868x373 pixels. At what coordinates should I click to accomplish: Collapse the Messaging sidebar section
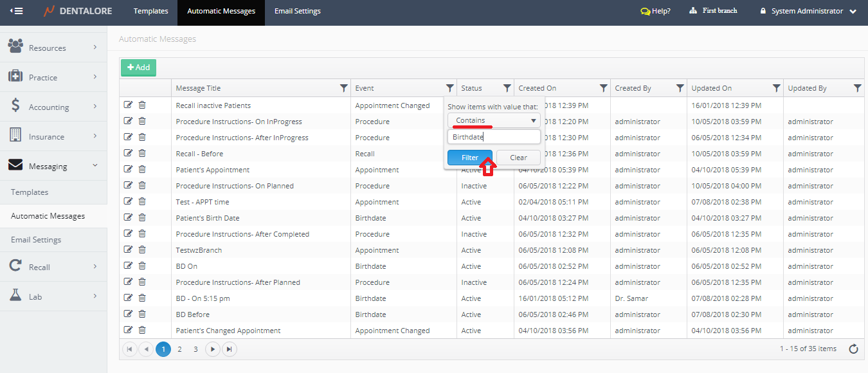pos(53,166)
